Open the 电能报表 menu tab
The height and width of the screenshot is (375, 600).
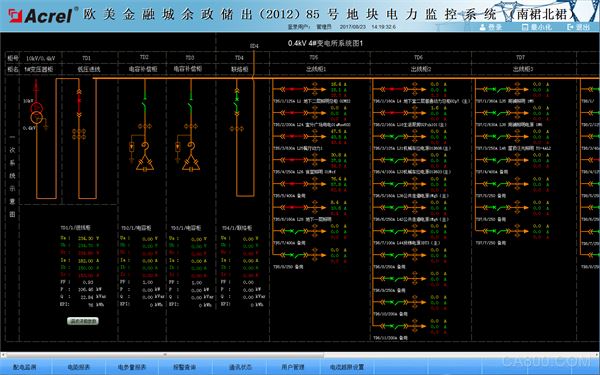tap(78, 367)
